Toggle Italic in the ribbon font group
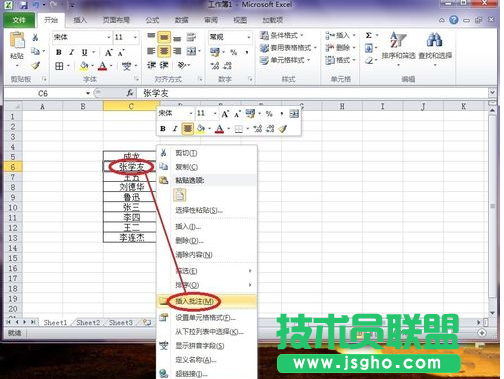 72,52
